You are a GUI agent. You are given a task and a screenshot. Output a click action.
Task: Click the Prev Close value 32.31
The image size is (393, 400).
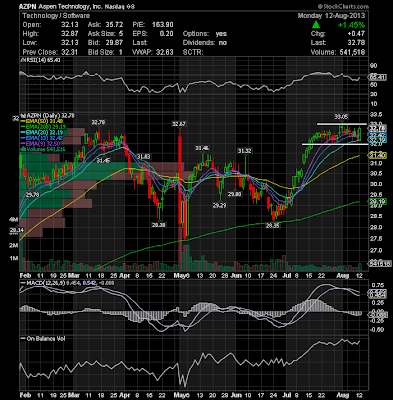point(70,52)
